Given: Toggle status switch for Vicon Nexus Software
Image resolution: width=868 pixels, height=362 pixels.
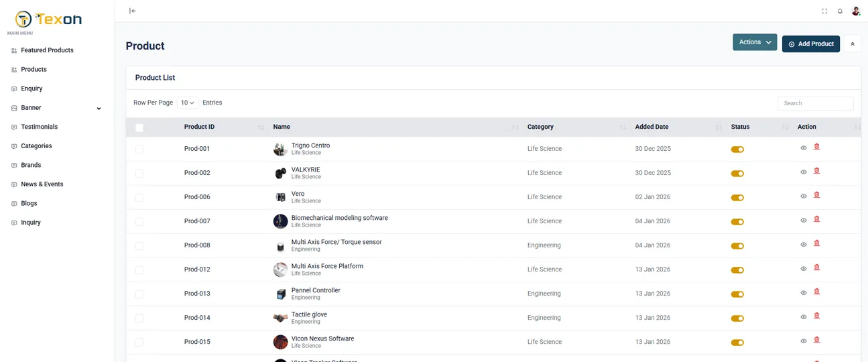Looking at the screenshot, I should [x=737, y=343].
